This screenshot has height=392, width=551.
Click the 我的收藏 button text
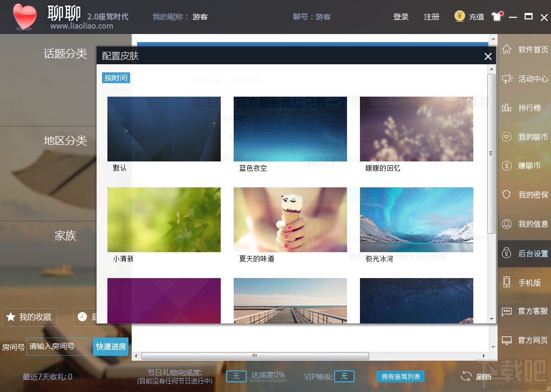coord(35,317)
